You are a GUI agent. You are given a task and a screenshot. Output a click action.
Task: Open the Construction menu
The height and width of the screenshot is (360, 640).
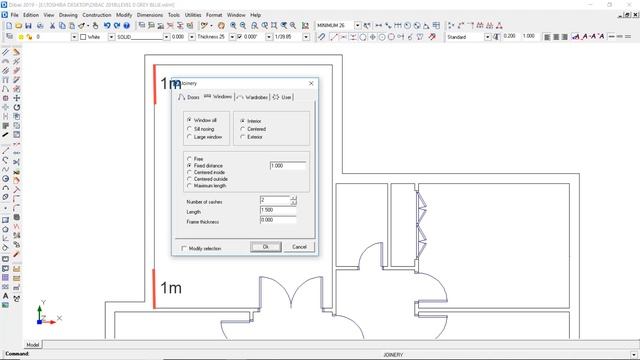(x=97, y=15)
